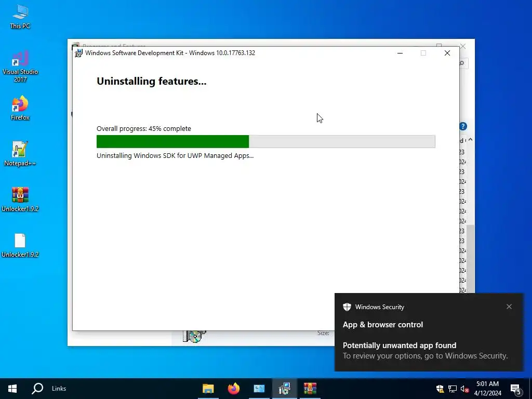Image resolution: width=532 pixels, height=399 pixels.
Task: Open the Control Panel taskbar item
Action: pyautogui.click(x=259, y=389)
